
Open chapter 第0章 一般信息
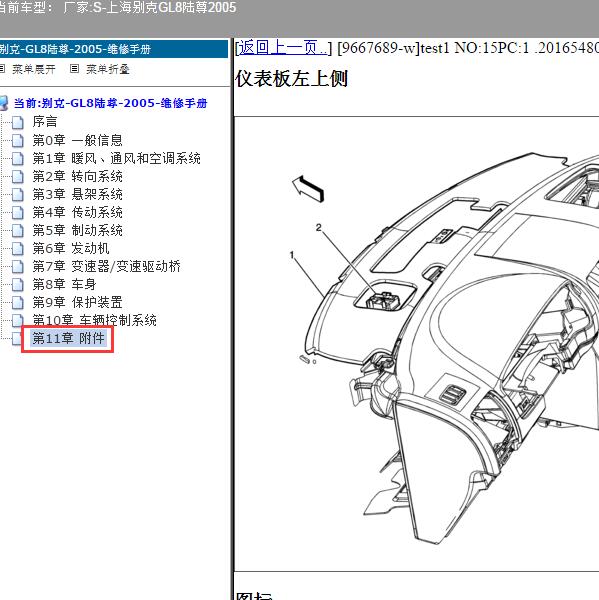coord(77,140)
